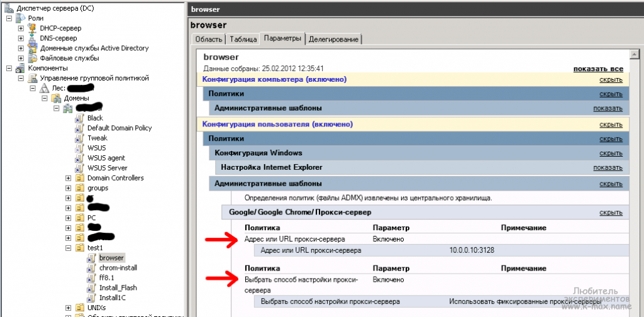The image size is (644, 317).
Task: Click the Install_Flash GPO icon
Action: tap(92, 287)
